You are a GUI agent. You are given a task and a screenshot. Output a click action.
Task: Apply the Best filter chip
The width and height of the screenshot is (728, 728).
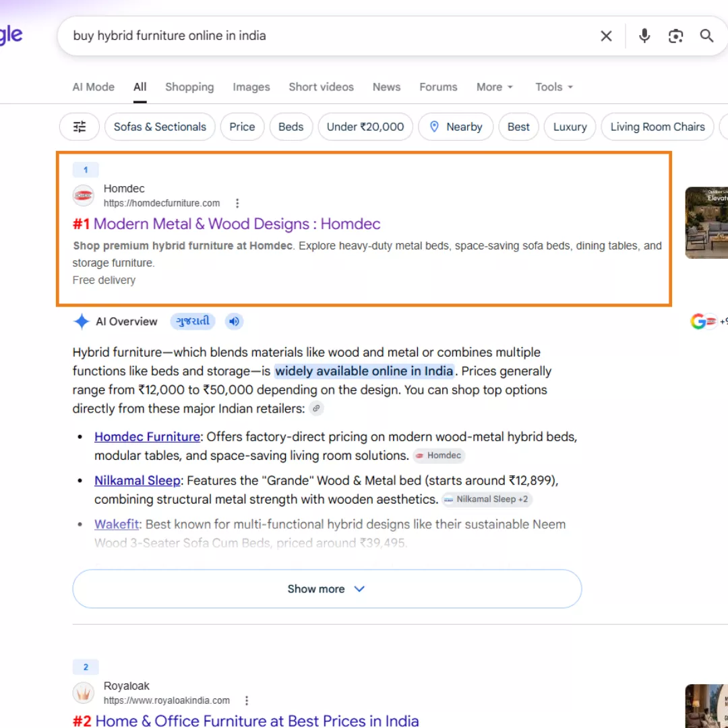tap(518, 127)
